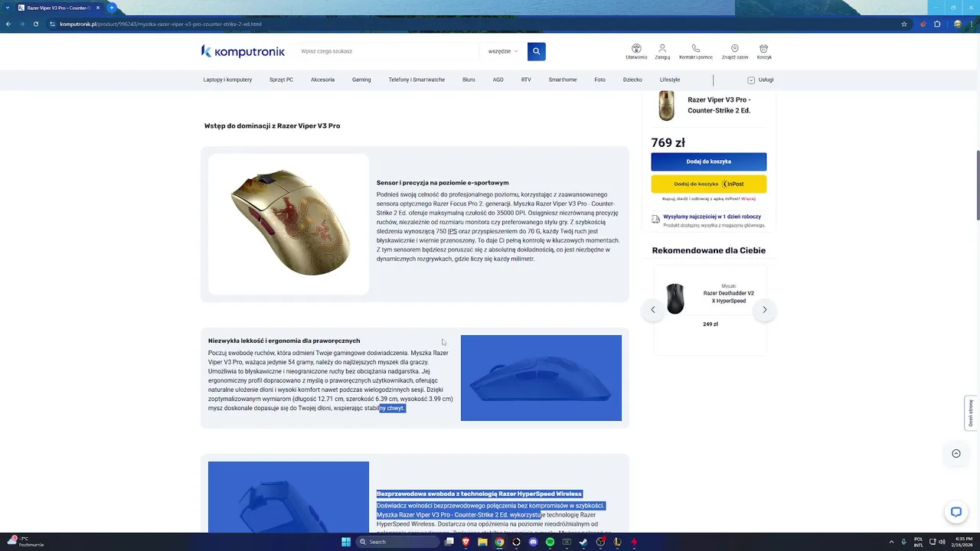Click the delivery box icon near shipping info

(x=655, y=220)
